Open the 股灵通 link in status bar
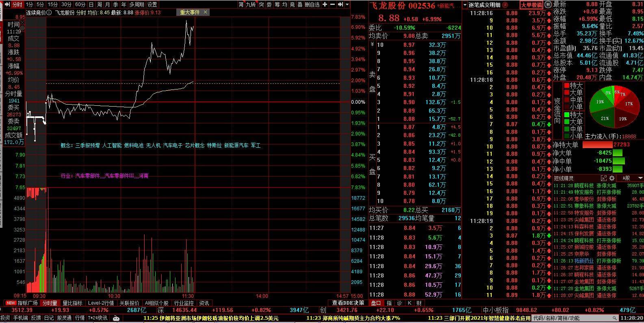Viewport: 644px width, 323px height. coord(64,318)
